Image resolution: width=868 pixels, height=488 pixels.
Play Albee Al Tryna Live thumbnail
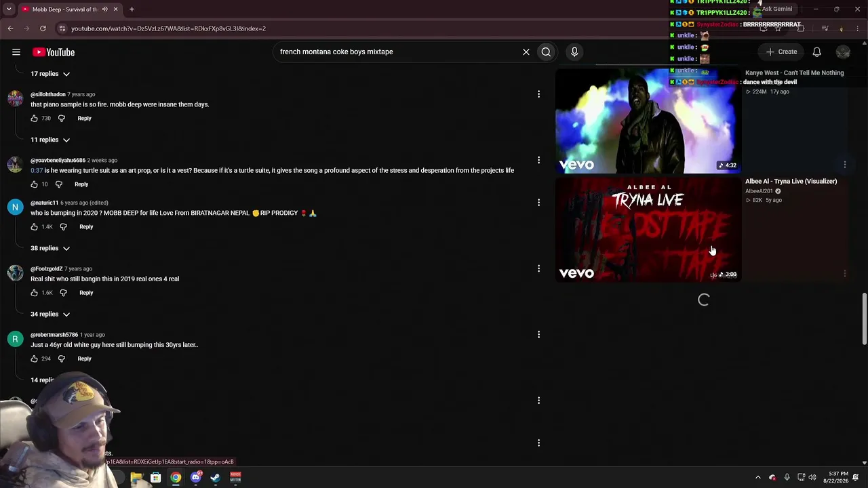tap(648, 229)
